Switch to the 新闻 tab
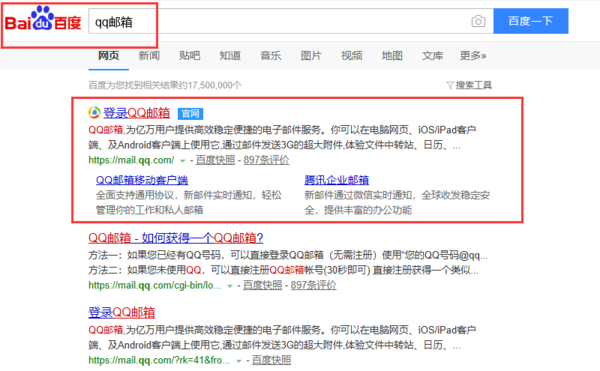 (x=149, y=56)
